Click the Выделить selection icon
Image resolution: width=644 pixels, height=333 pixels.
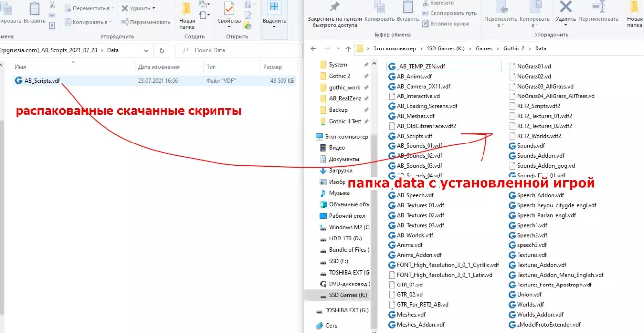pos(274,8)
